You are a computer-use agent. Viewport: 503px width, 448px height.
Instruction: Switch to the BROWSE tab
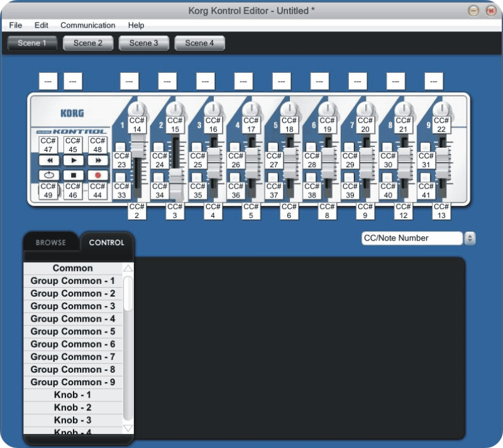point(50,243)
